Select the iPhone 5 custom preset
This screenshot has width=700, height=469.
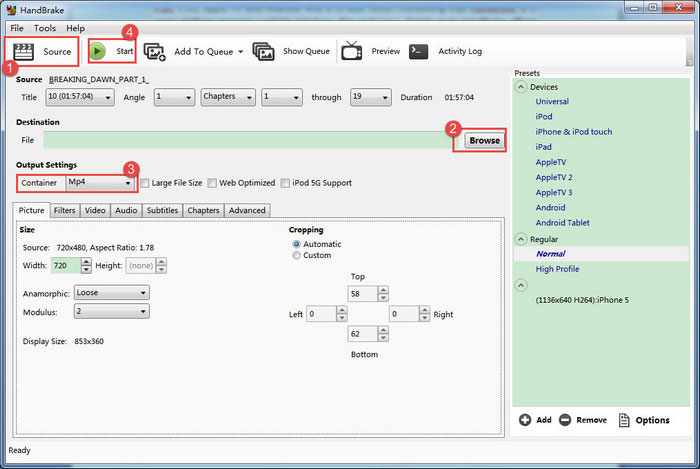coord(582,300)
